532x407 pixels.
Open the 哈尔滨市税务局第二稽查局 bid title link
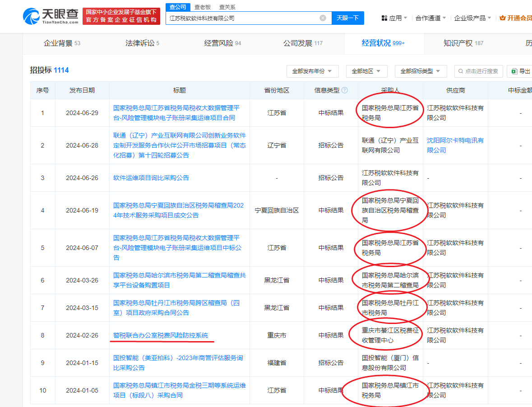pyautogui.click(x=180, y=280)
